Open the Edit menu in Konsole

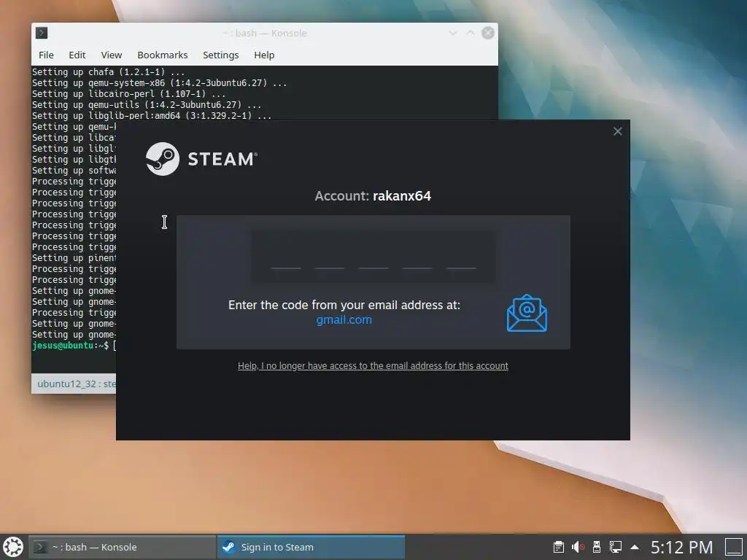point(77,55)
